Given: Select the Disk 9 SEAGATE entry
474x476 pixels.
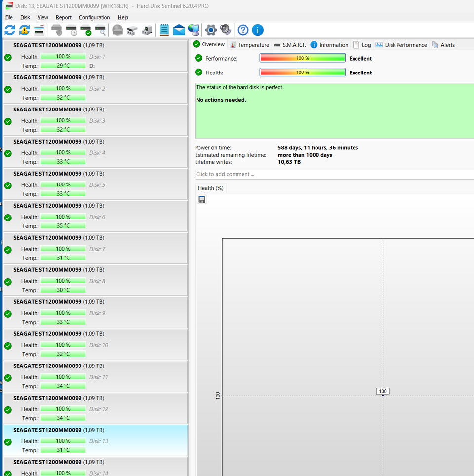Looking at the screenshot, I should (95, 312).
